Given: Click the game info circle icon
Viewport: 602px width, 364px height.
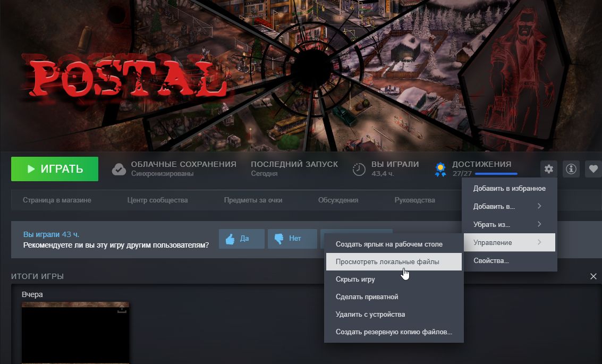Looking at the screenshot, I should [x=571, y=168].
